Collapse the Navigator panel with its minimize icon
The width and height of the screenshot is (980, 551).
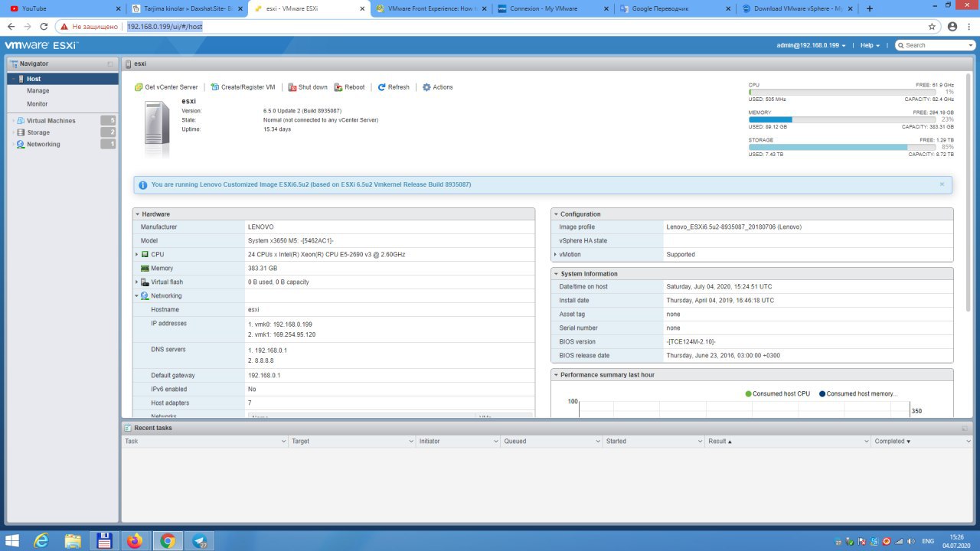110,64
